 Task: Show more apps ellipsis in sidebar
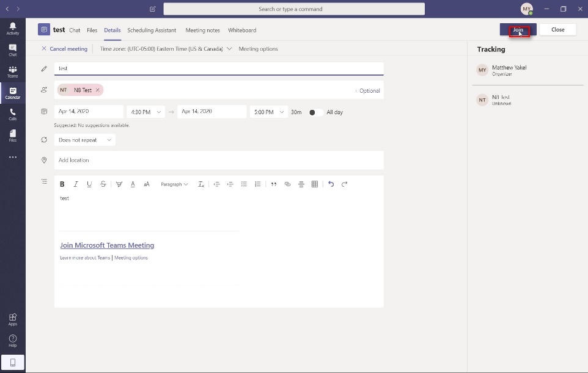13,158
